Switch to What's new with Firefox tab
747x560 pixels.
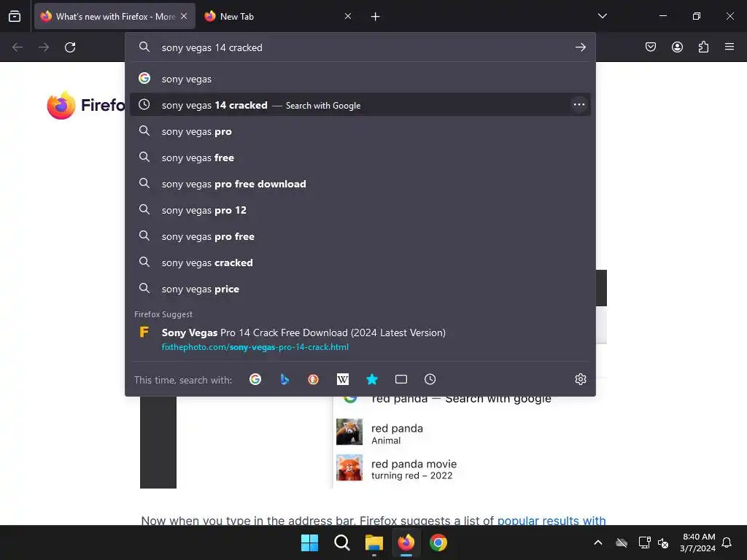(x=115, y=16)
